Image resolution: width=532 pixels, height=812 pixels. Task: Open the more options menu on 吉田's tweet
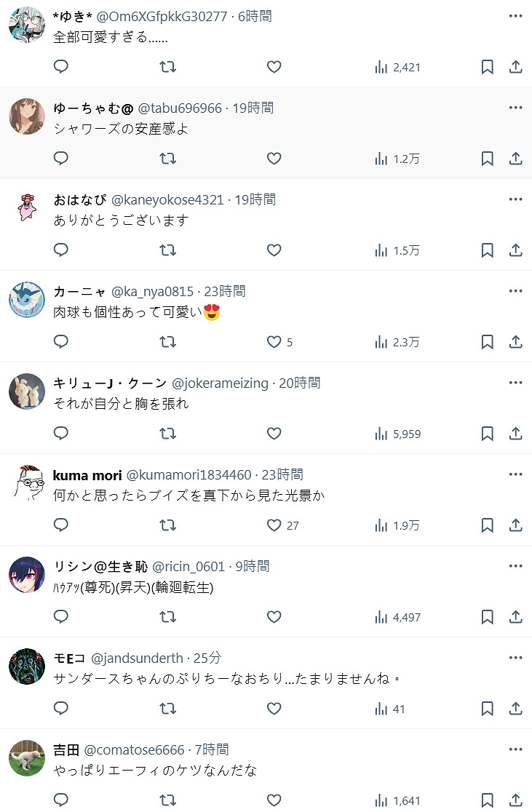pos(515,749)
